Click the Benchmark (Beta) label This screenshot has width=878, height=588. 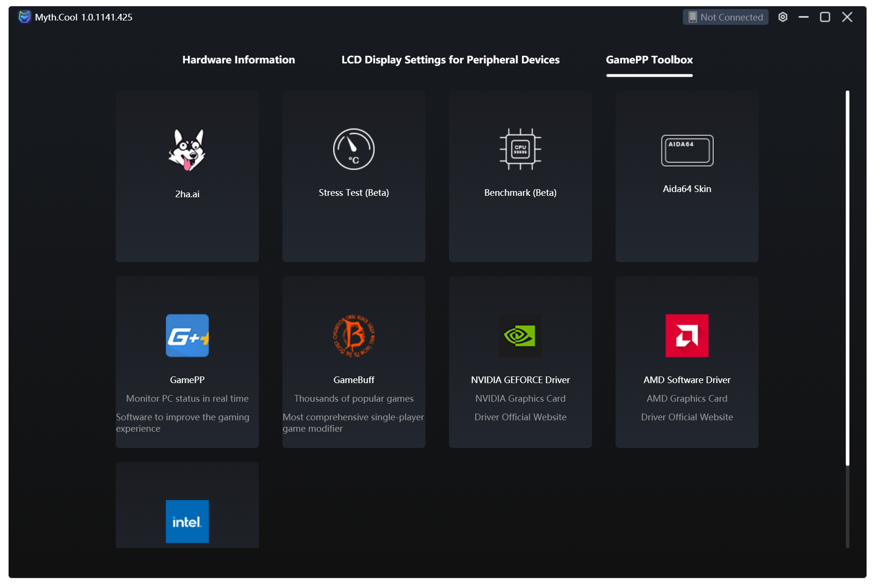520,193
